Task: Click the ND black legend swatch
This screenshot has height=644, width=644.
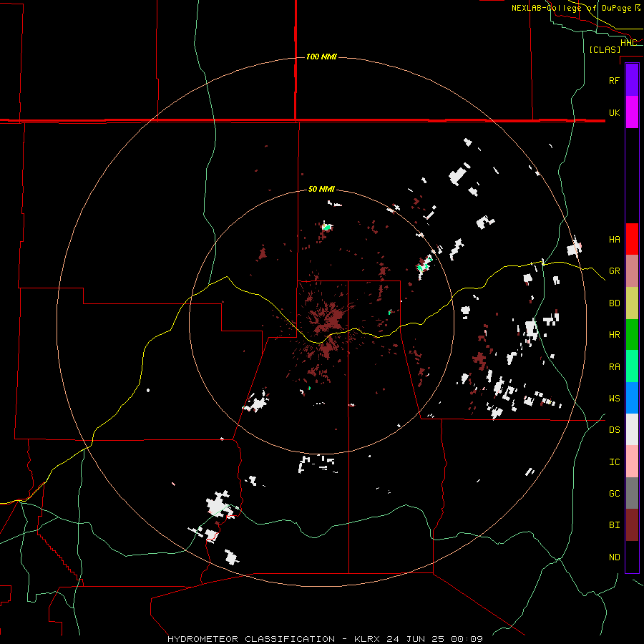Action: pos(632,557)
